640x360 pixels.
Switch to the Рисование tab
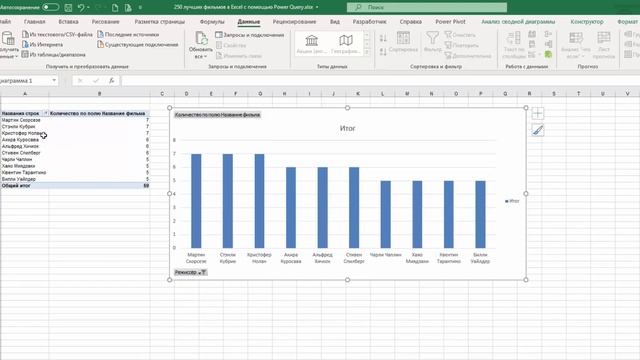(105, 22)
